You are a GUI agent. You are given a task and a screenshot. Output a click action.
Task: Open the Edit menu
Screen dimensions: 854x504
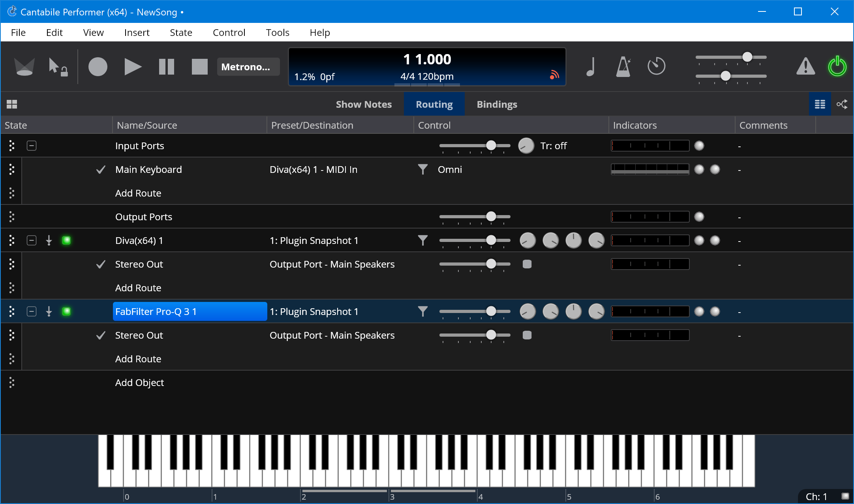[54, 32]
